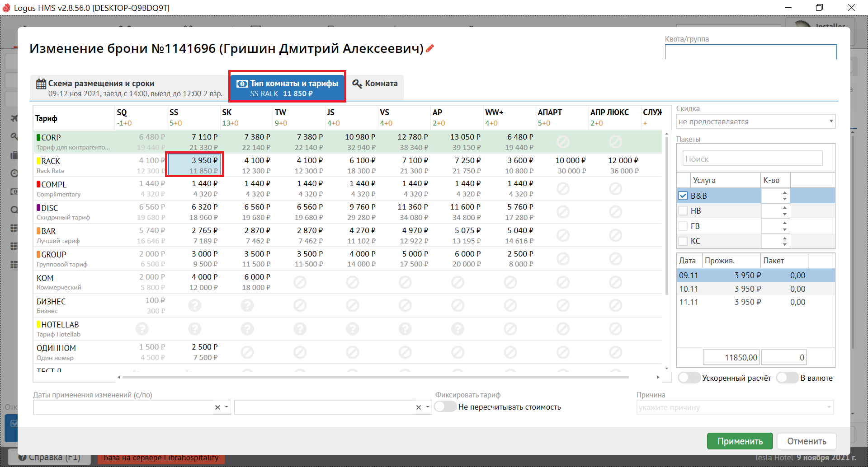This screenshot has height=467, width=868.
Task: Switch to Схема размещения и сроки tab
Action: [129, 88]
